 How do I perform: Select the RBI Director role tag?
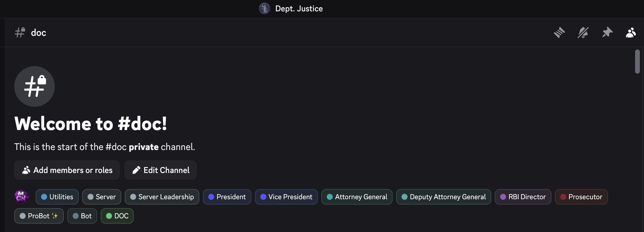pos(523,197)
